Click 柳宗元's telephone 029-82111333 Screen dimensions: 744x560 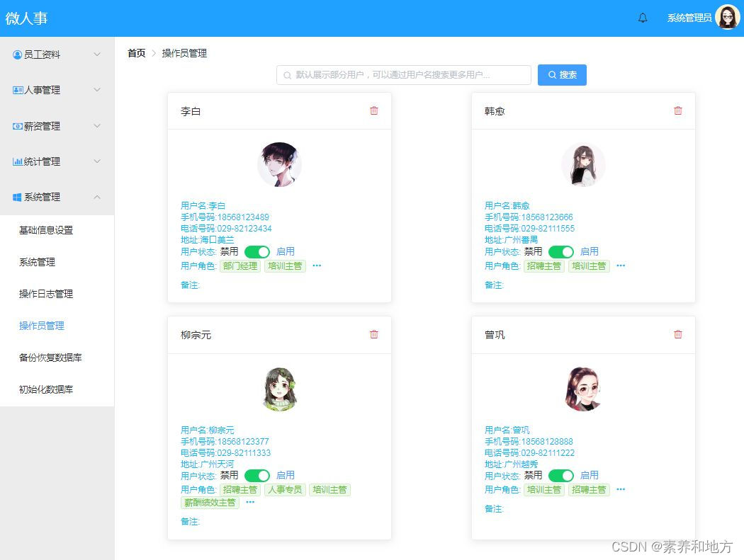tap(244, 453)
